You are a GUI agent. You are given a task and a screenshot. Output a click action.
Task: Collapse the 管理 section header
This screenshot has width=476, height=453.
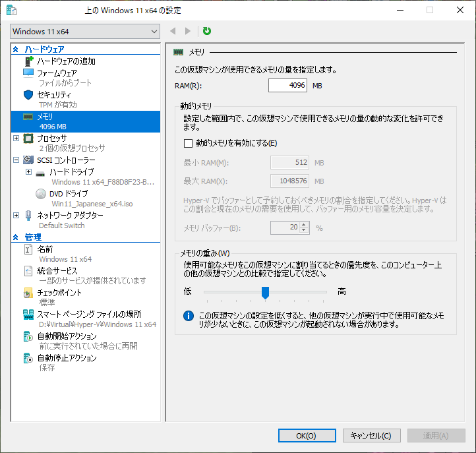(15, 237)
